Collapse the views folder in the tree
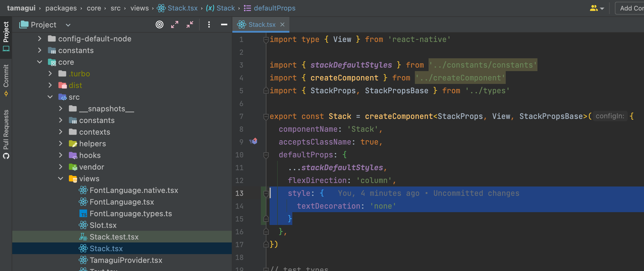 (x=61, y=178)
